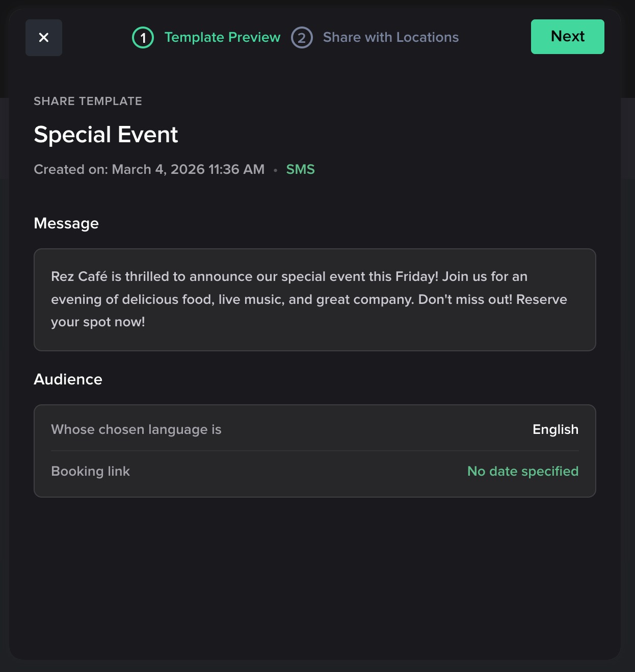Click the No date specified value
Image resolution: width=635 pixels, height=672 pixels.
522,471
